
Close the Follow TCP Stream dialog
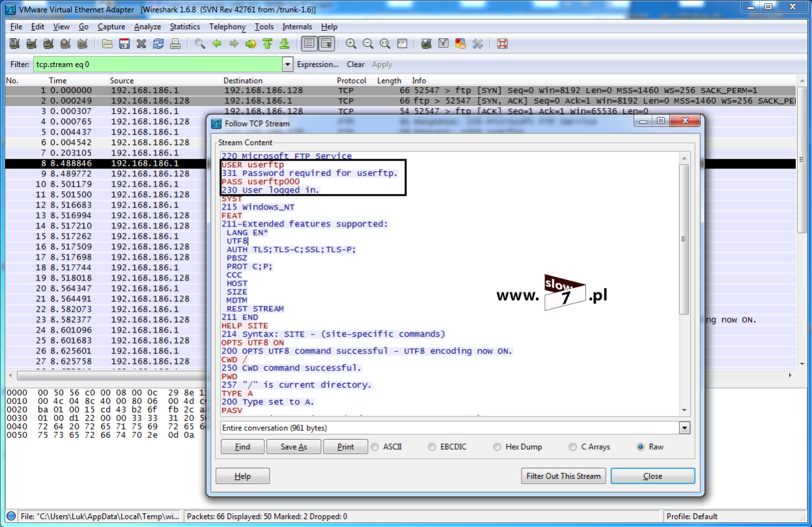(652, 476)
